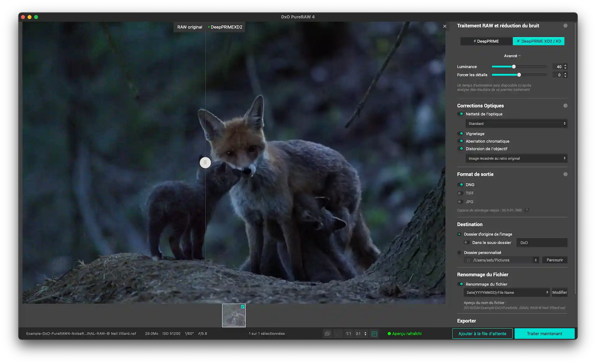Open Image recadrée au ratio original dropdown

pyautogui.click(x=516, y=158)
